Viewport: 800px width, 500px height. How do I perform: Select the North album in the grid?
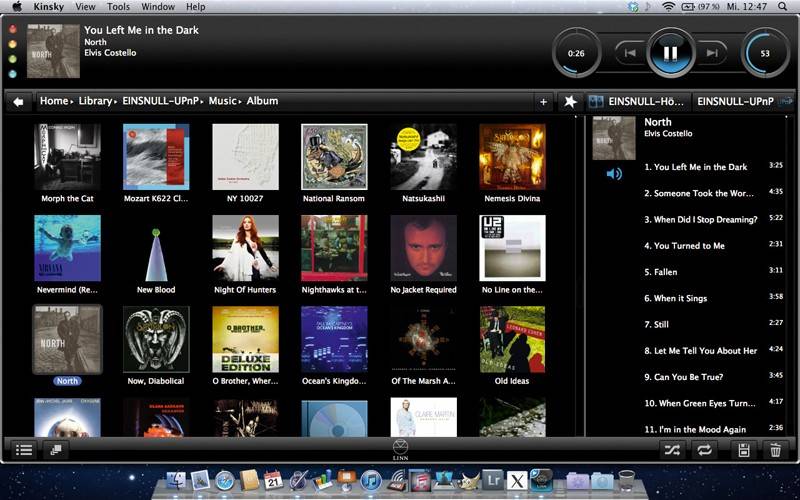click(67, 339)
